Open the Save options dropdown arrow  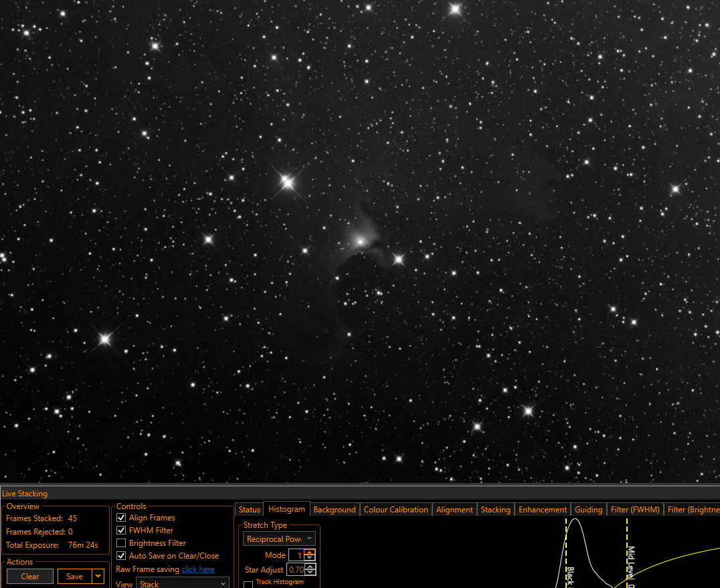(x=98, y=576)
